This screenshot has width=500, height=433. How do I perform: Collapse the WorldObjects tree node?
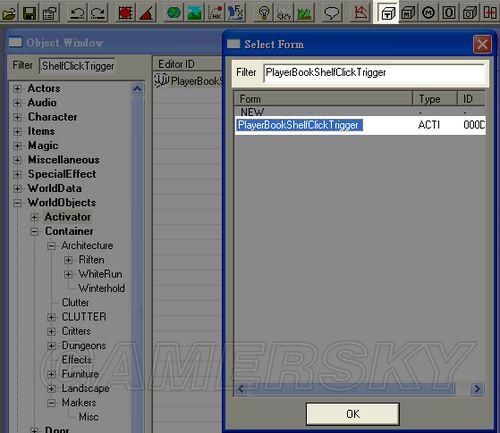point(17,203)
